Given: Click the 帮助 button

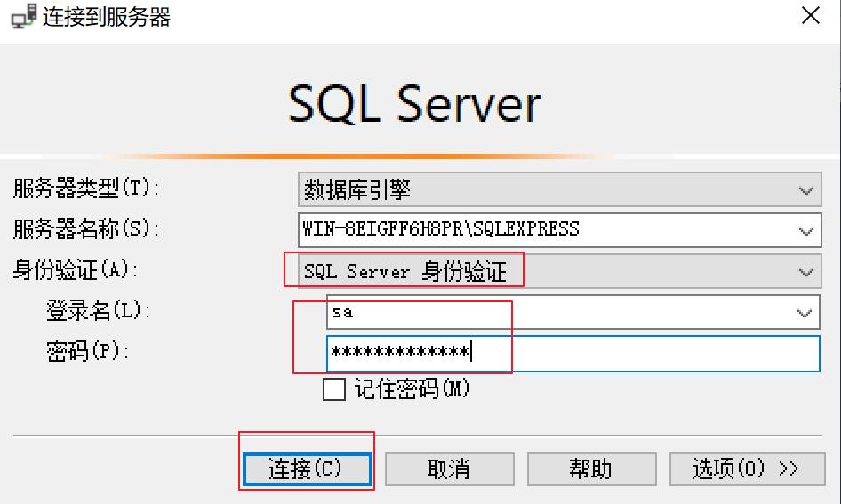Looking at the screenshot, I should click(591, 469).
